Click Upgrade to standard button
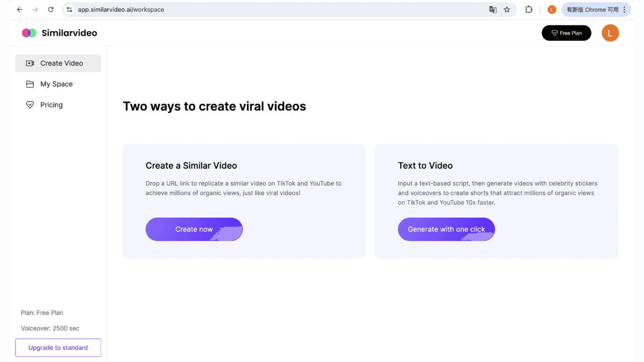This screenshot has width=644, height=362. tap(58, 347)
